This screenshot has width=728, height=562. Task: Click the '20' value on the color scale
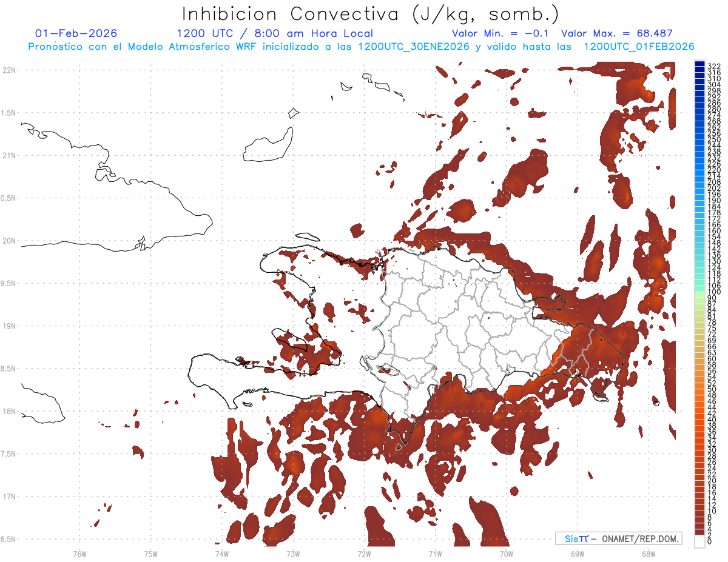coord(712,480)
